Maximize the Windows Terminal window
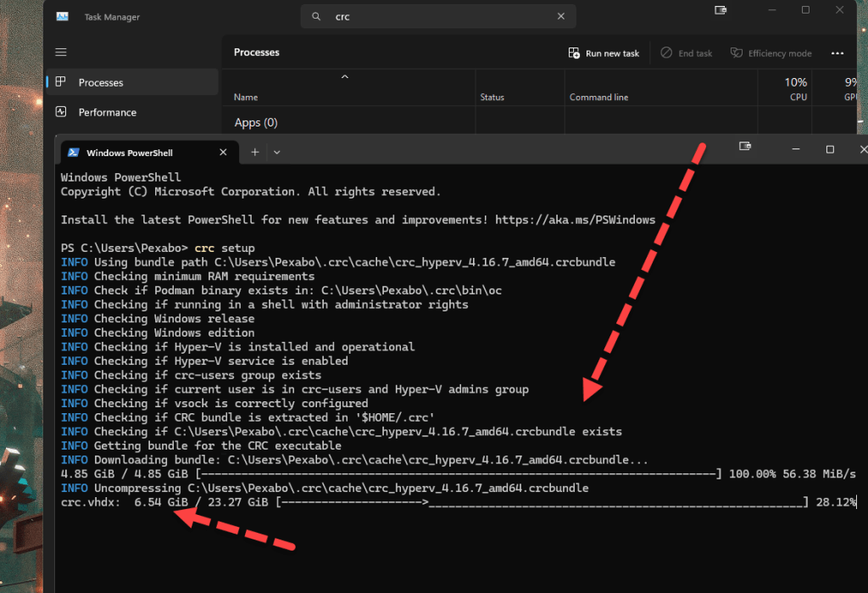The width and height of the screenshot is (868, 593). [x=830, y=149]
